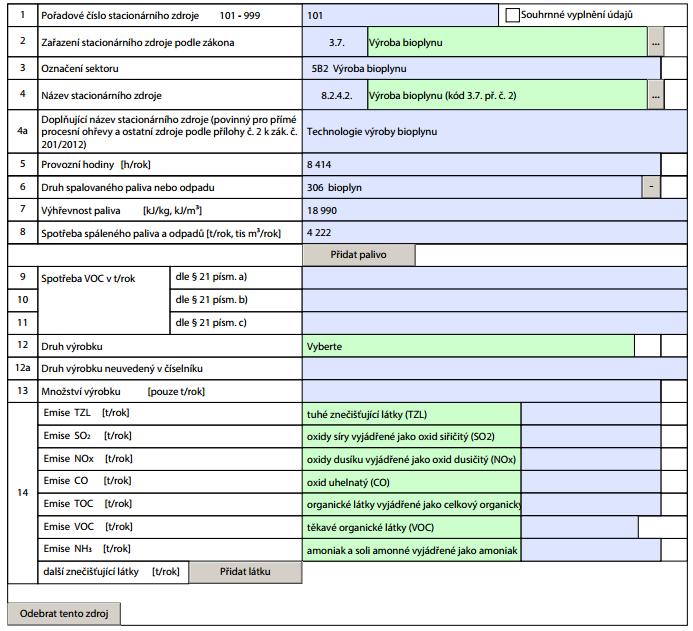Focus the VOC field dle § 21 písm. c)
This screenshot has height=631, width=693.
(x=495, y=323)
